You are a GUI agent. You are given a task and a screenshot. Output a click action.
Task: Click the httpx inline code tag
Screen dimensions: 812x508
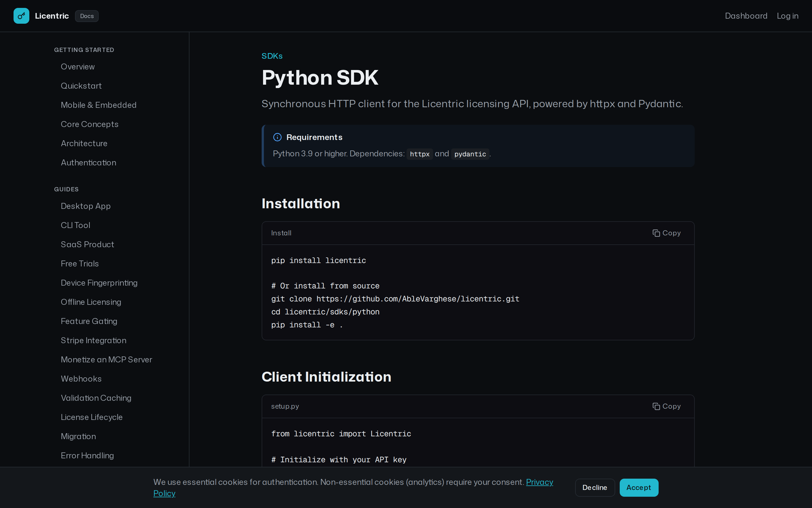point(420,154)
